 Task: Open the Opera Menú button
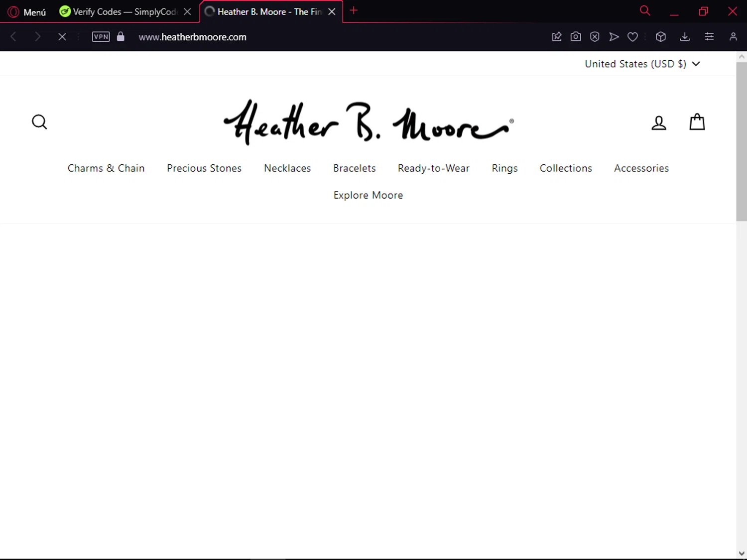27,12
